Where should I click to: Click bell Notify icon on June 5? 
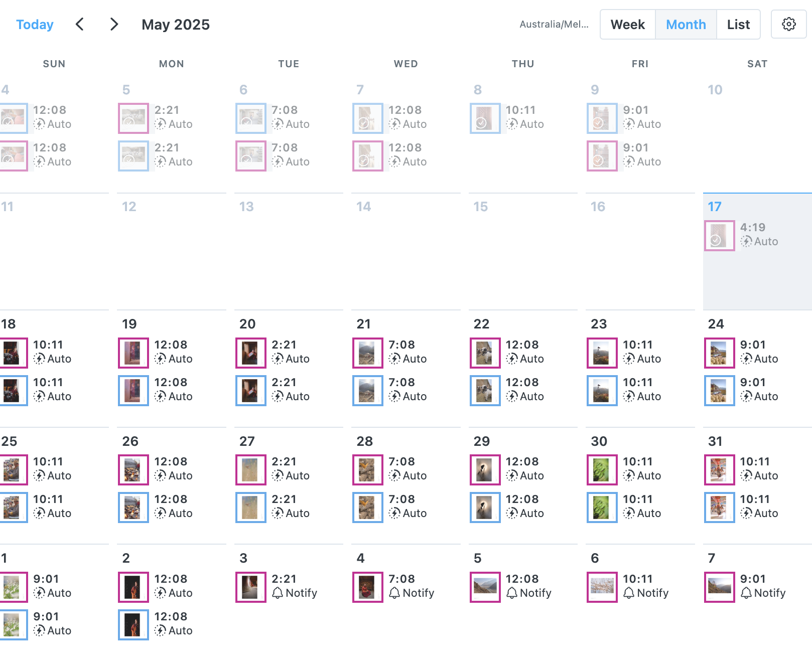coord(512,593)
